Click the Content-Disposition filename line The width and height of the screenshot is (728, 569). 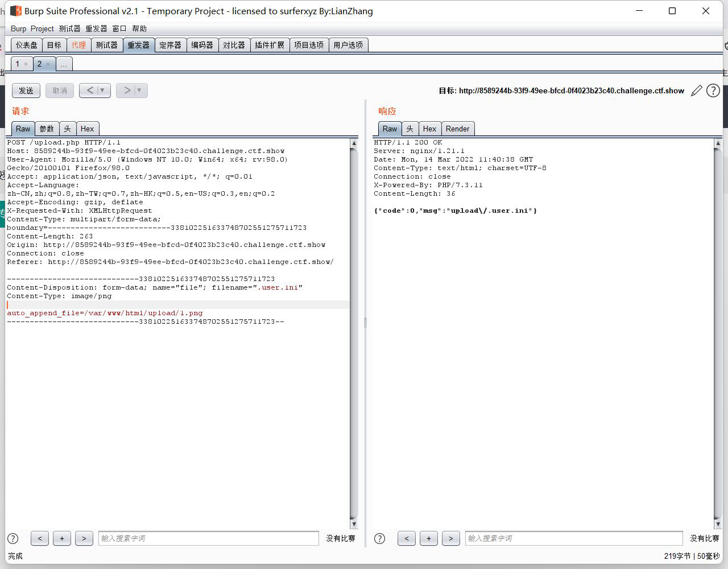[x=155, y=287]
